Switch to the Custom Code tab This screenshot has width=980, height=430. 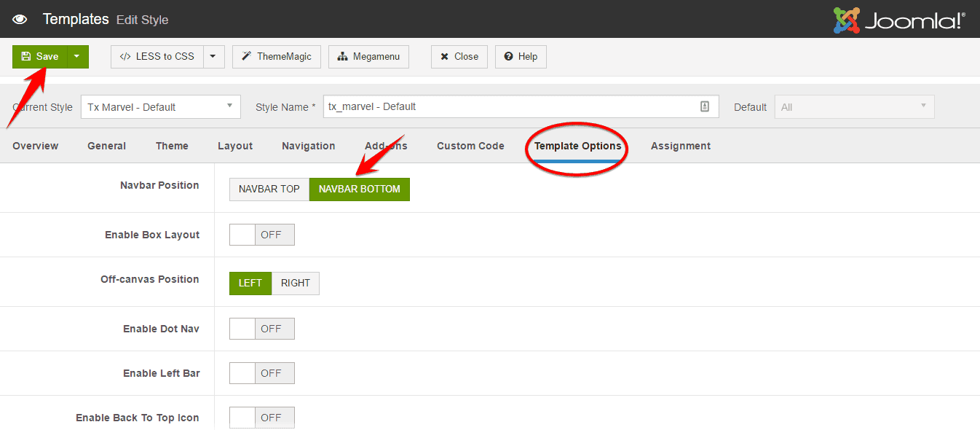coord(470,145)
